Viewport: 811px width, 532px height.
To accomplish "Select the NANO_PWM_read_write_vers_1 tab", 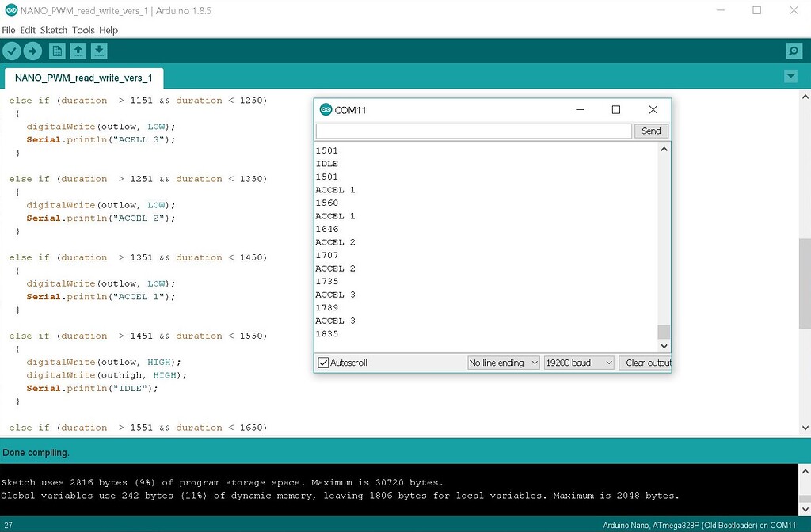I will tap(83, 78).
